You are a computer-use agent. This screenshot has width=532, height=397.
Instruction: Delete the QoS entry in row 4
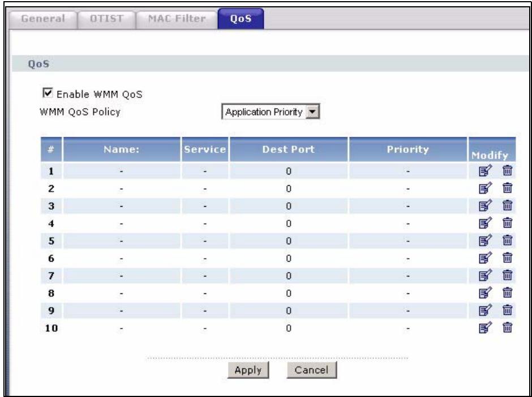coord(507,223)
